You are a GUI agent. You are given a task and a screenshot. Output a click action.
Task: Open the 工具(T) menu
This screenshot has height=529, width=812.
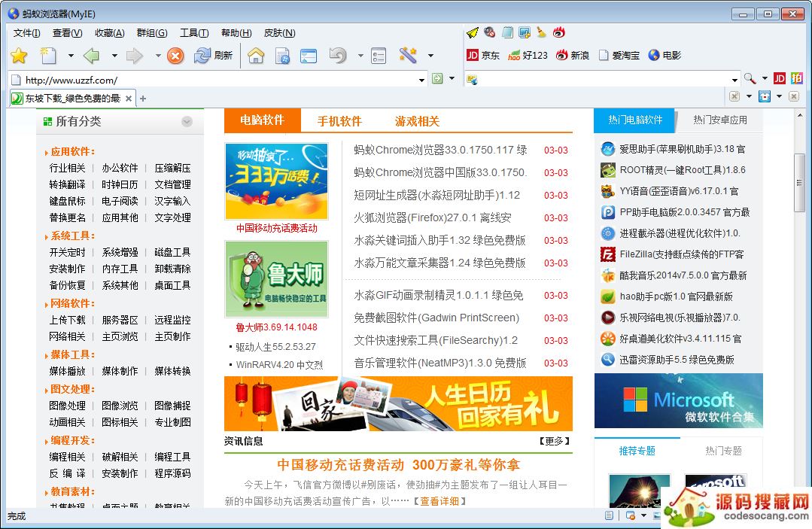tap(194, 33)
